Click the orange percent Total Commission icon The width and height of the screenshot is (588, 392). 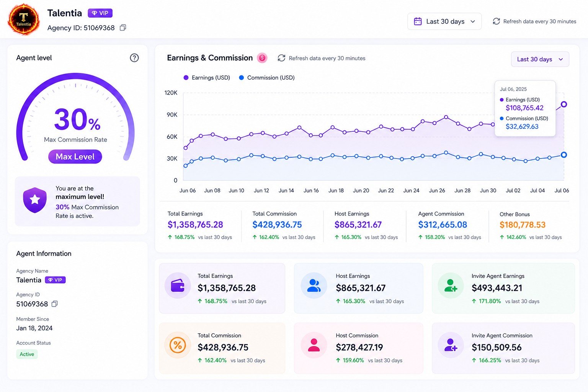(178, 345)
